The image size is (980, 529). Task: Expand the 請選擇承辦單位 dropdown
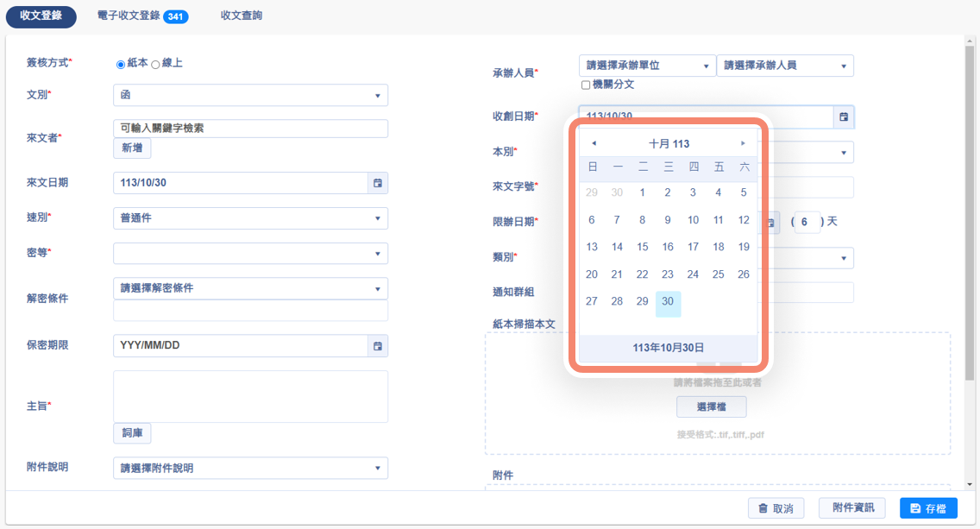[x=647, y=66]
